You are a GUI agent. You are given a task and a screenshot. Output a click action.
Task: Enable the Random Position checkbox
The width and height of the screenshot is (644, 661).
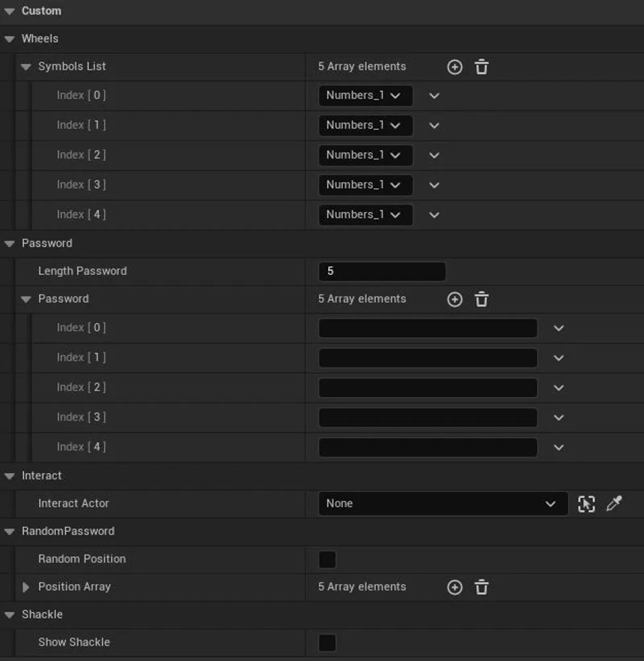(327, 559)
